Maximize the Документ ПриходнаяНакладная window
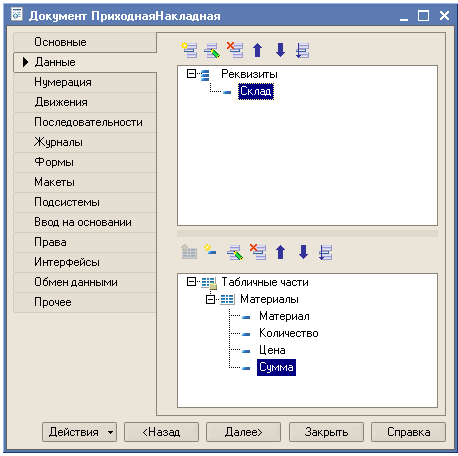 pyautogui.click(x=424, y=16)
